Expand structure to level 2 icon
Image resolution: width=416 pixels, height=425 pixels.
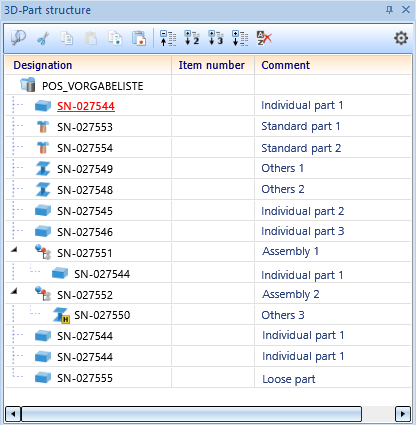[x=192, y=38]
